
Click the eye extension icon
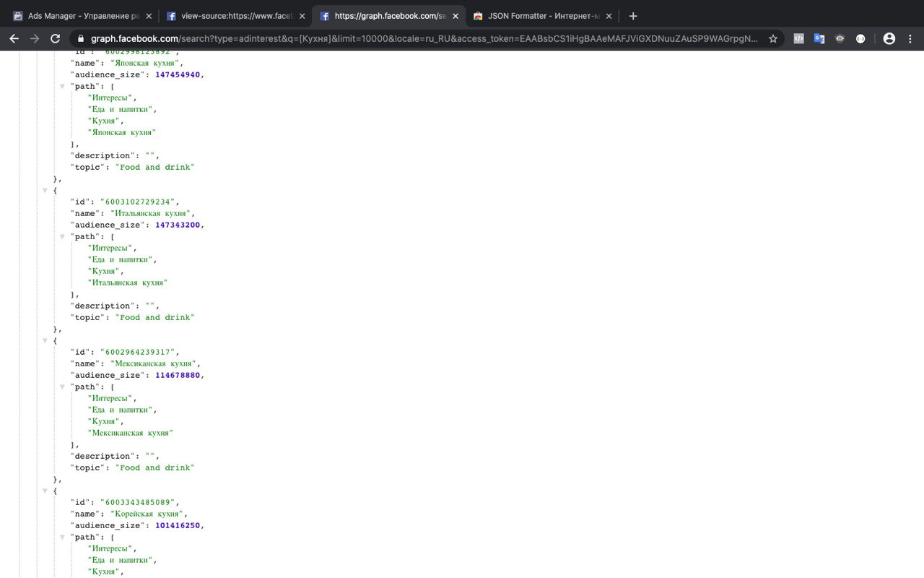tap(840, 39)
